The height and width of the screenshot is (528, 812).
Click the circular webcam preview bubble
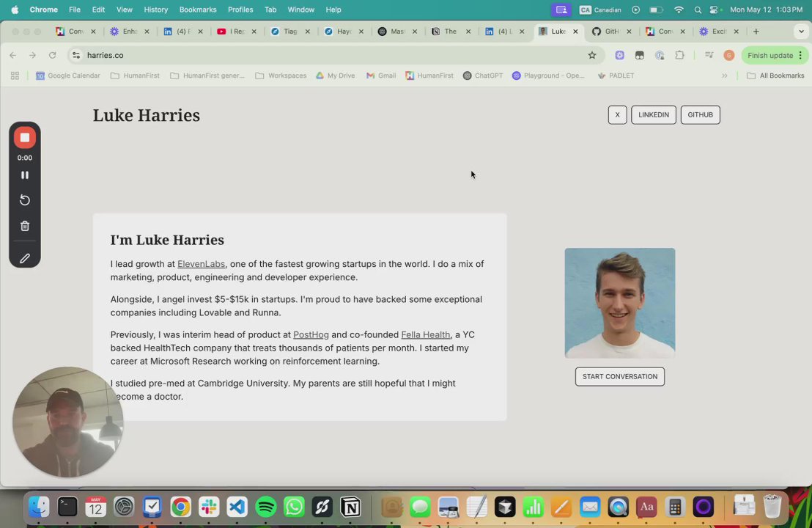pyautogui.click(x=68, y=422)
